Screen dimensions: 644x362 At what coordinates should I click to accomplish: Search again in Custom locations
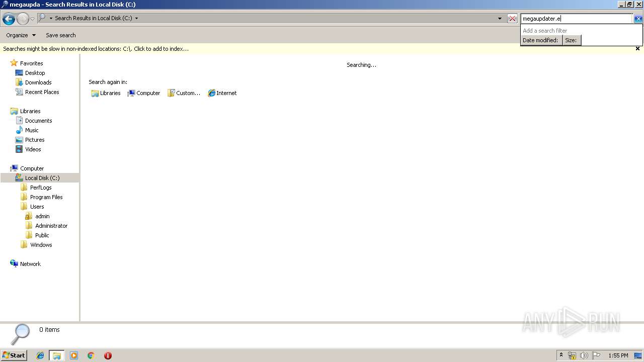coord(184,93)
